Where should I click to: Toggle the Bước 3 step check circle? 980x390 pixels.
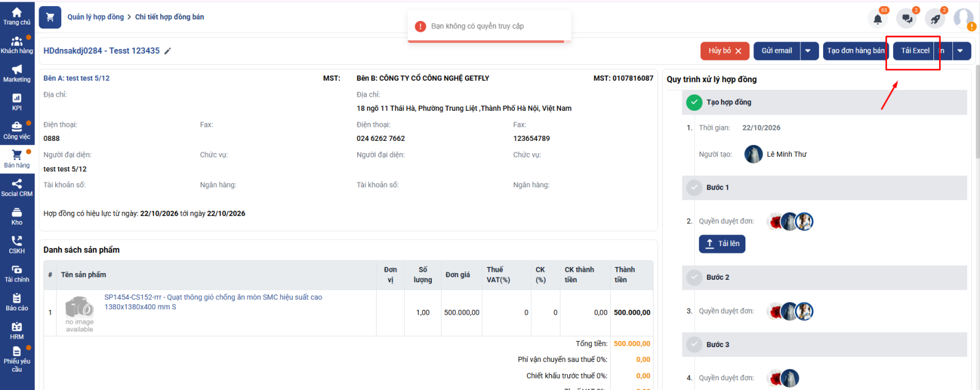click(x=694, y=345)
